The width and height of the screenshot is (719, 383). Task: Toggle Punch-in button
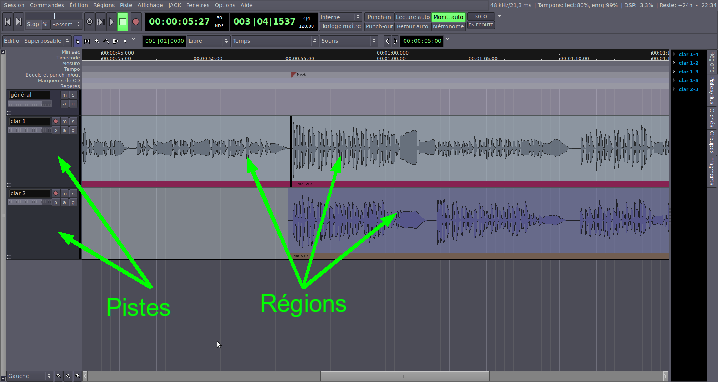[x=379, y=17]
